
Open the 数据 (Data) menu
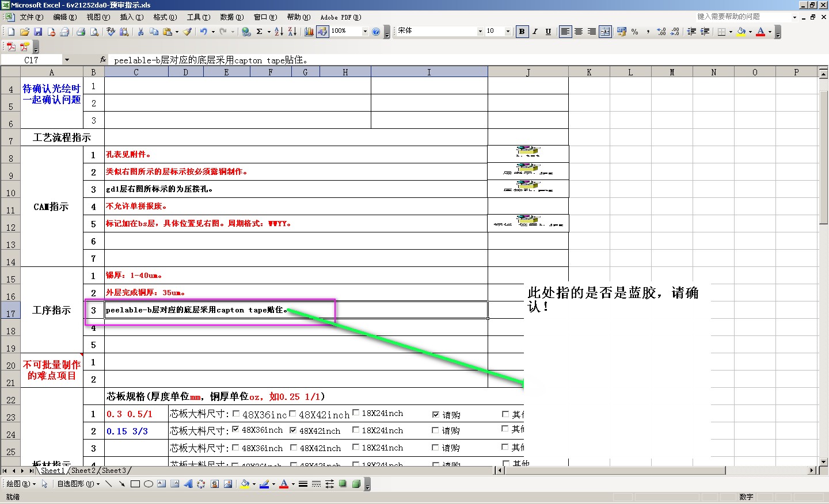click(x=231, y=17)
